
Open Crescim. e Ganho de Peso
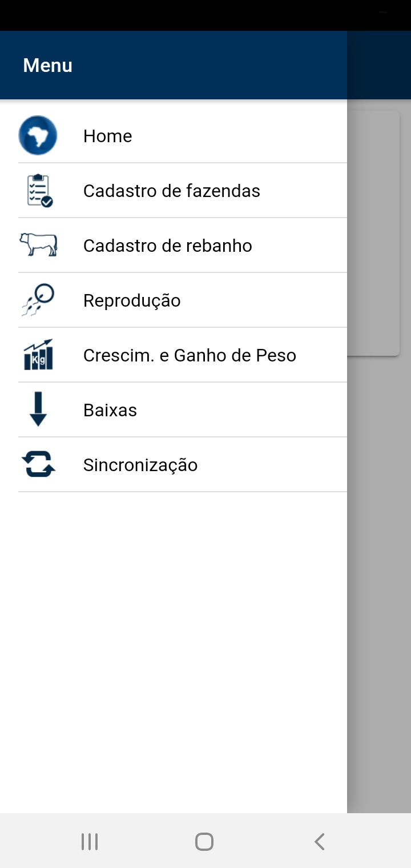click(183, 355)
